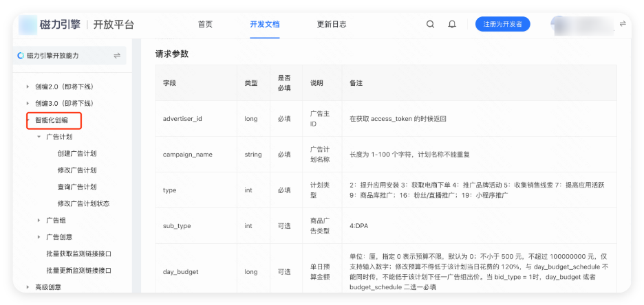This screenshot has width=644, height=305.
Task: Open the notification bell icon
Action: [x=452, y=24]
